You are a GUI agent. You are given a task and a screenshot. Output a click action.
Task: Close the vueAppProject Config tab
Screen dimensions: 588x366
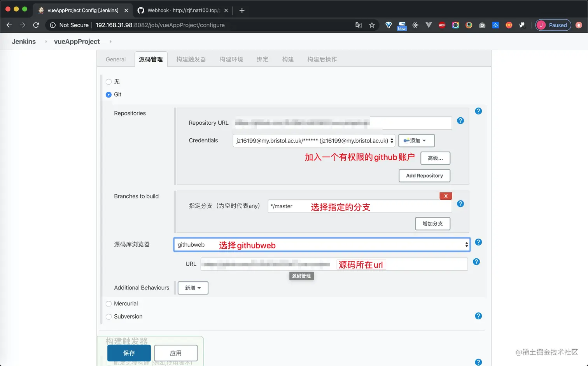tap(126, 10)
